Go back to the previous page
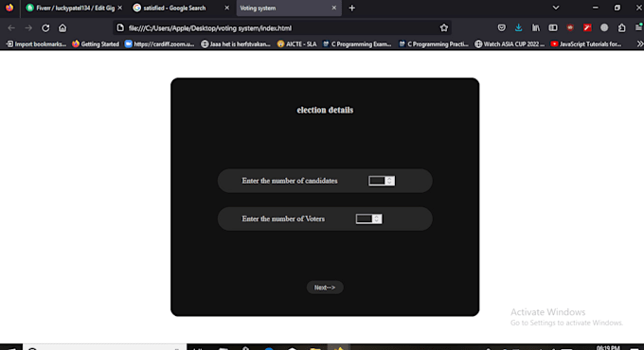This screenshot has height=350, width=644. coord(11,27)
